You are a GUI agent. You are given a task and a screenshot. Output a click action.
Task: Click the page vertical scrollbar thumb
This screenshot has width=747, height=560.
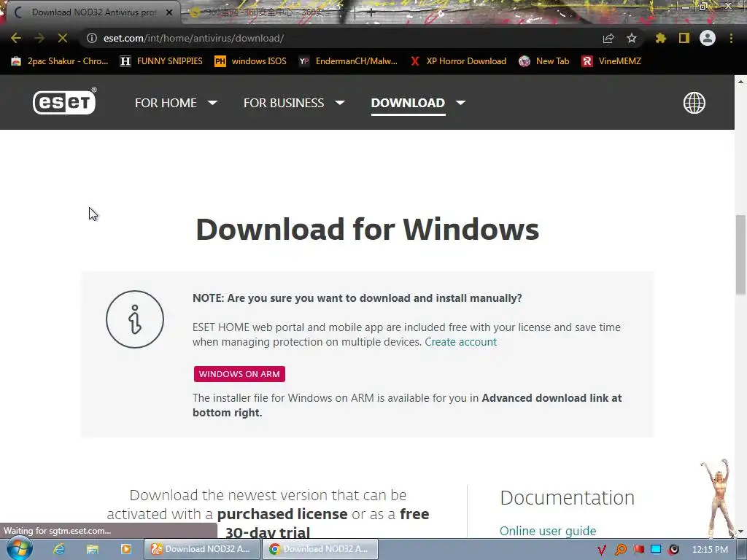(741, 254)
